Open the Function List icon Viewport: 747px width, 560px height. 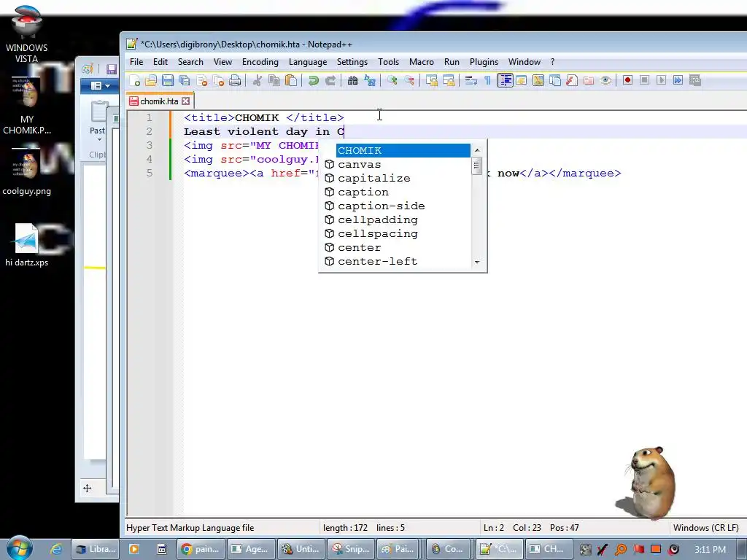[572, 80]
